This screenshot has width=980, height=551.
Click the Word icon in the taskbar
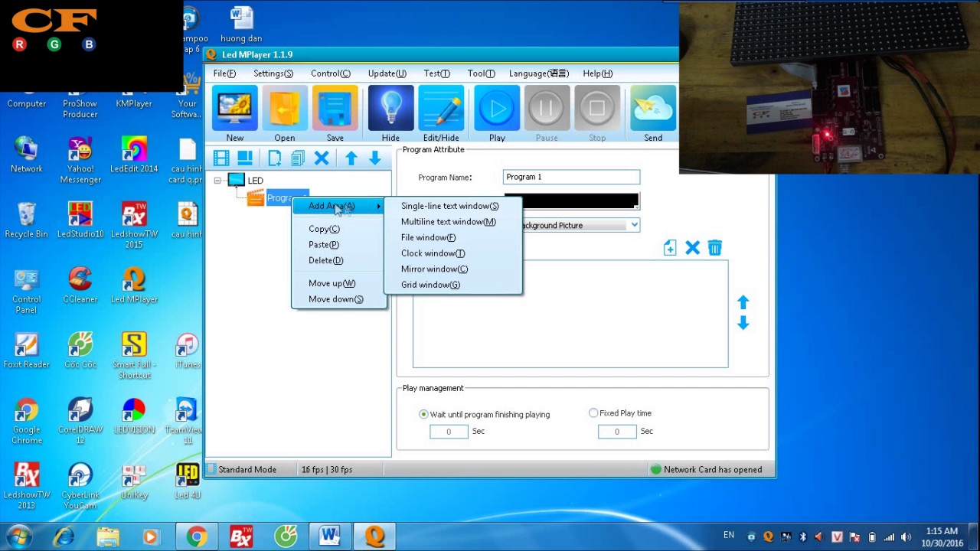click(330, 536)
